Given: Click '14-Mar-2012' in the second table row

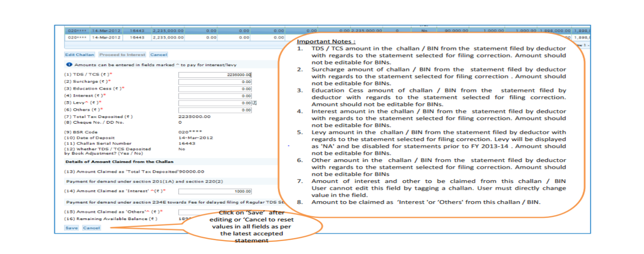Looking at the screenshot, I should 106,38.
